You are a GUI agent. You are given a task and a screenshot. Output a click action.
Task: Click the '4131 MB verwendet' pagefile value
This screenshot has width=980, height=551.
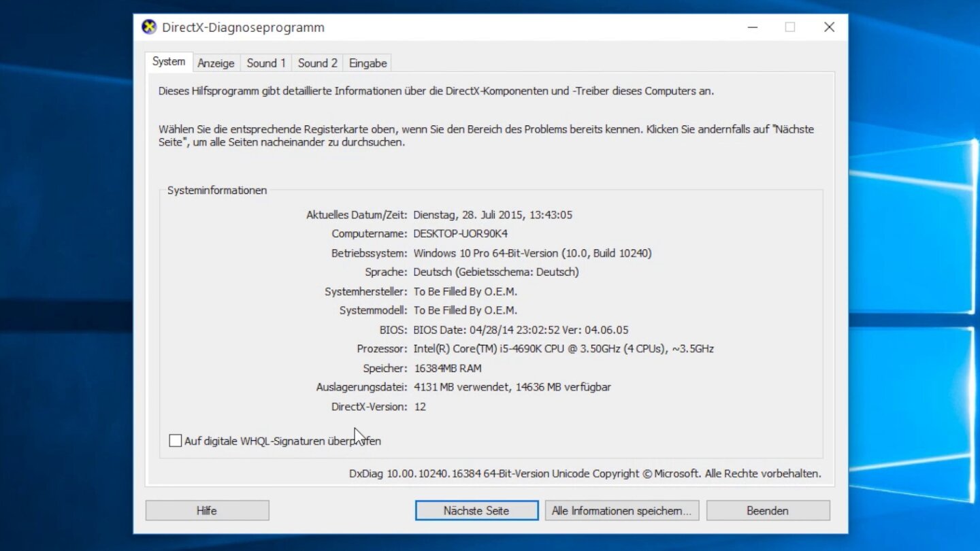pyautogui.click(x=512, y=387)
